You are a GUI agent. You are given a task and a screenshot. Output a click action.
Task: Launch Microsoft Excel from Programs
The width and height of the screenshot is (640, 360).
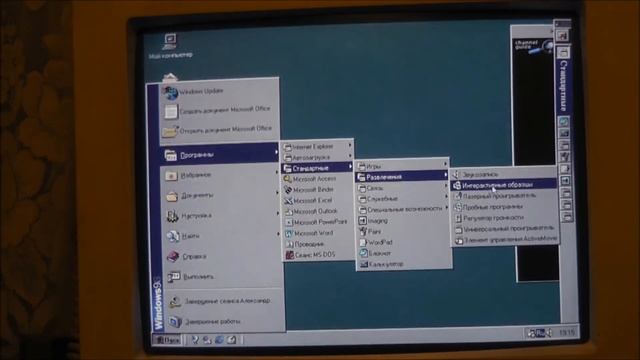coord(318,200)
